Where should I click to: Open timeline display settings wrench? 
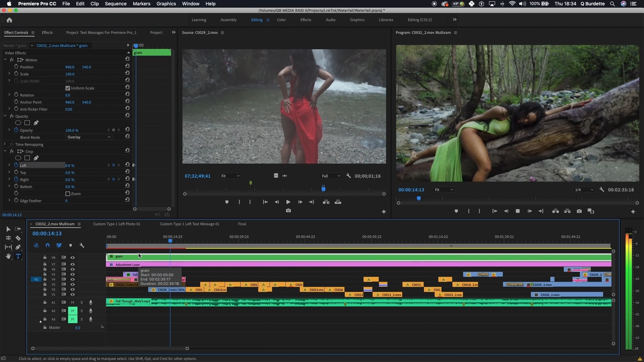coord(82,245)
